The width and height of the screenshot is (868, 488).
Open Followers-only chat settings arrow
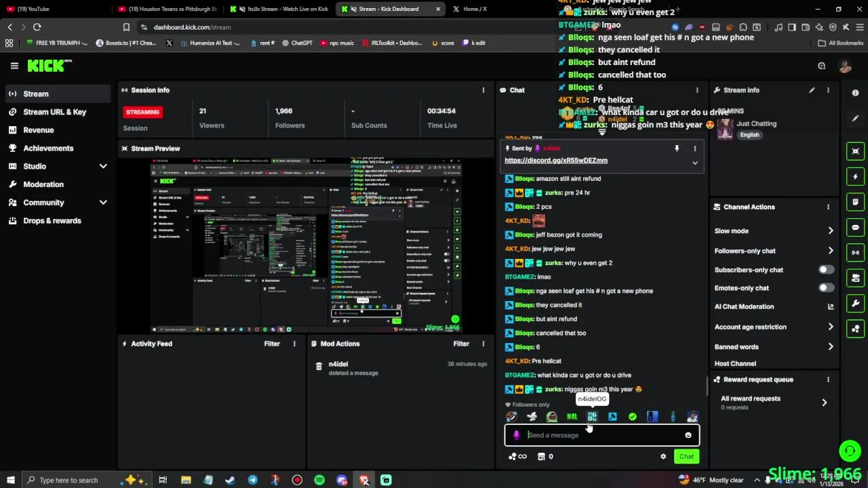point(831,251)
